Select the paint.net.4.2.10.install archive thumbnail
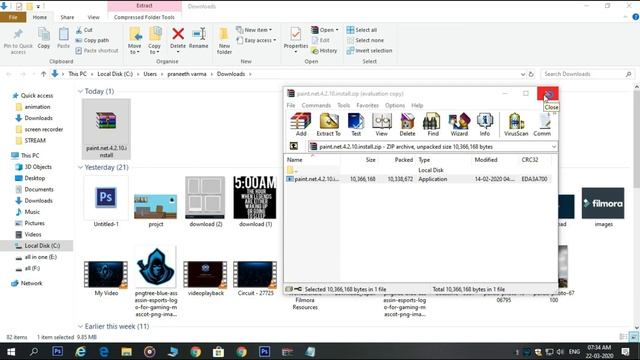Image resolution: width=640 pixels, height=360 pixels. [x=106, y=129]
